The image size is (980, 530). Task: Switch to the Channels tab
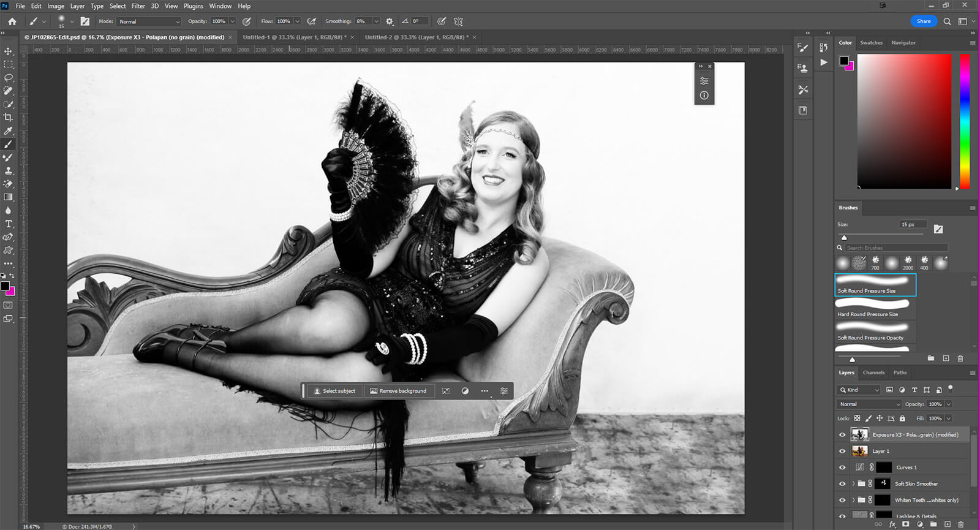pyautogui.click(x=873, y=373)
